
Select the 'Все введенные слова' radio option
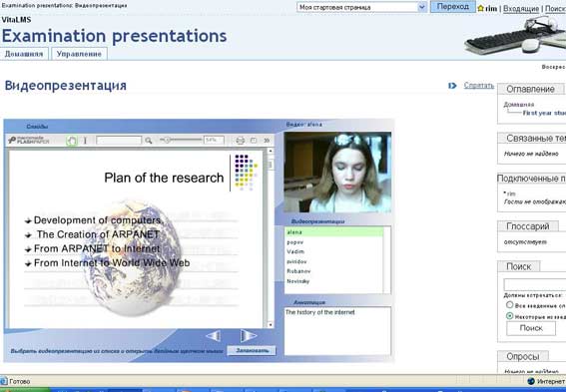click(509, 305)
